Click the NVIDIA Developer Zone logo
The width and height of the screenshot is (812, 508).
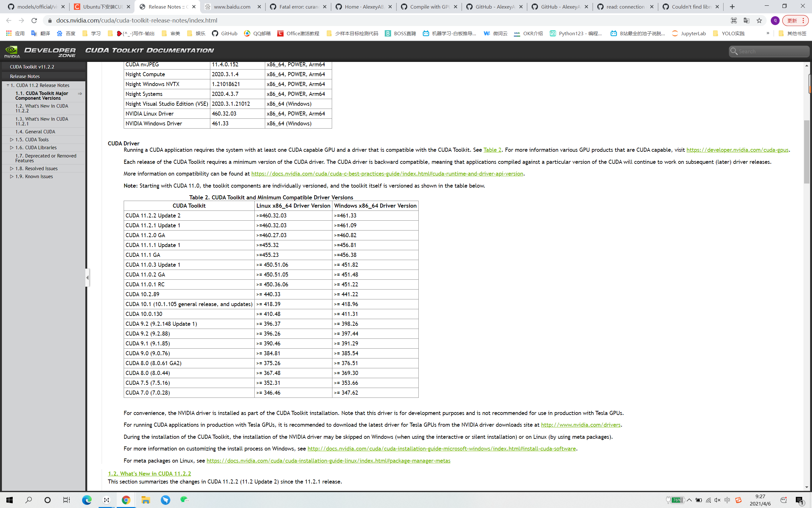(40, 51)
